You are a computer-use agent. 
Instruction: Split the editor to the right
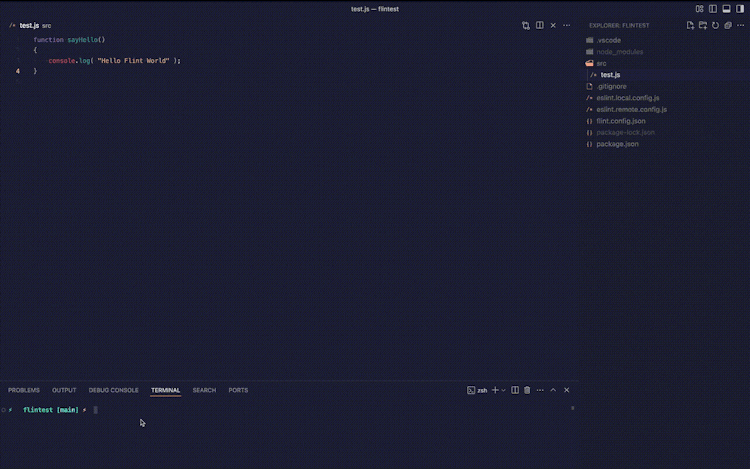pyautogui.click(x=540, y=25)
